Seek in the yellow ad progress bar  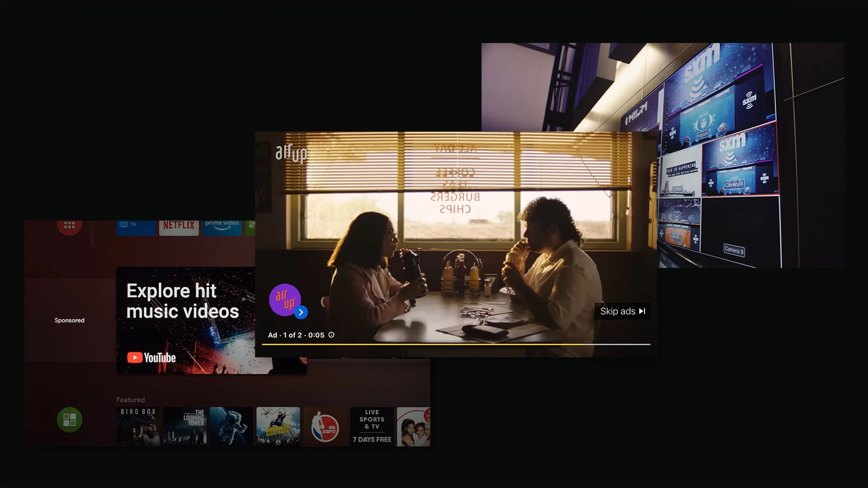click(x=456, y=344)
